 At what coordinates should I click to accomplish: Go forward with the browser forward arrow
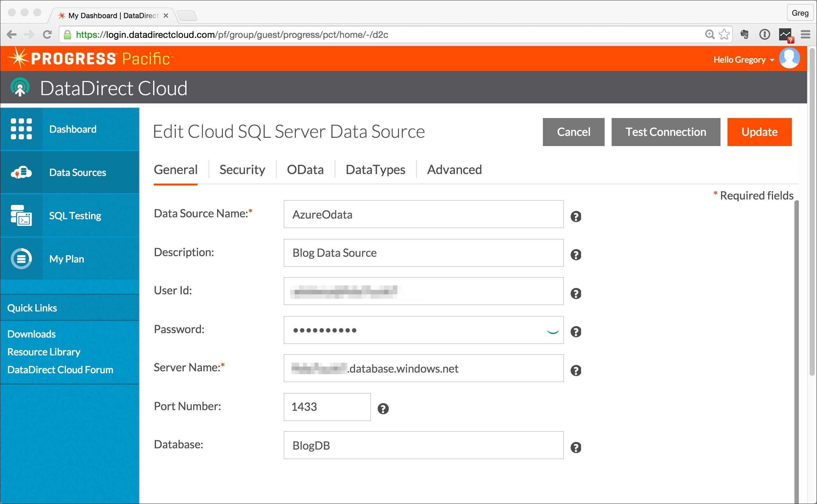tap(29, 34)
